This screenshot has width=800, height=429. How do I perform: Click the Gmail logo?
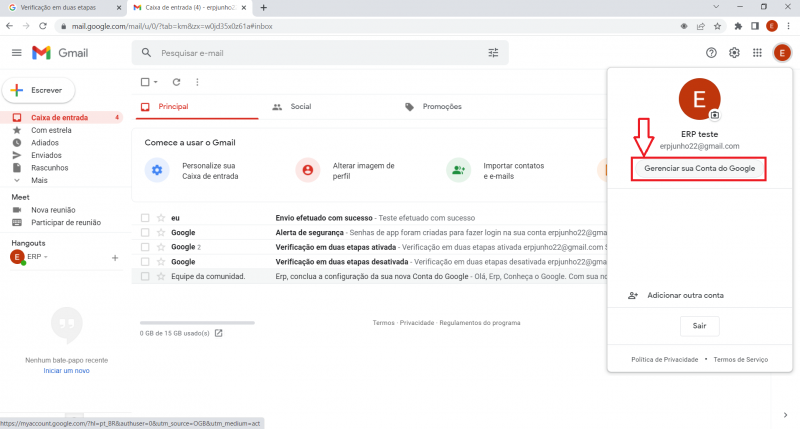coord(60,53)
